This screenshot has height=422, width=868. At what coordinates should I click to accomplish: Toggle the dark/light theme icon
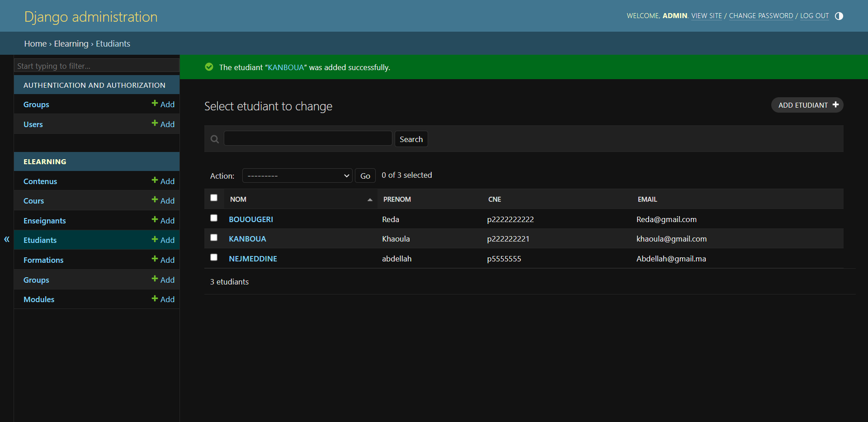click(x=839, y=16)
